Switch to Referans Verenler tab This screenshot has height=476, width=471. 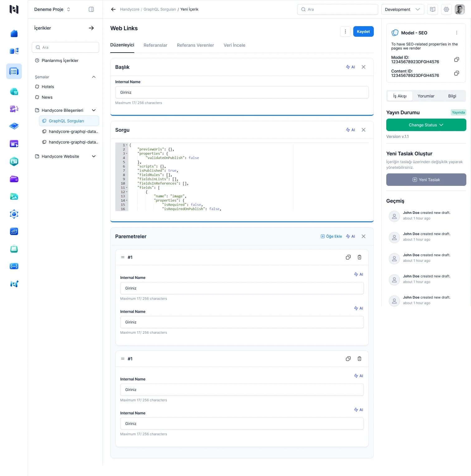pyautogui.click(x=195, y=45)
